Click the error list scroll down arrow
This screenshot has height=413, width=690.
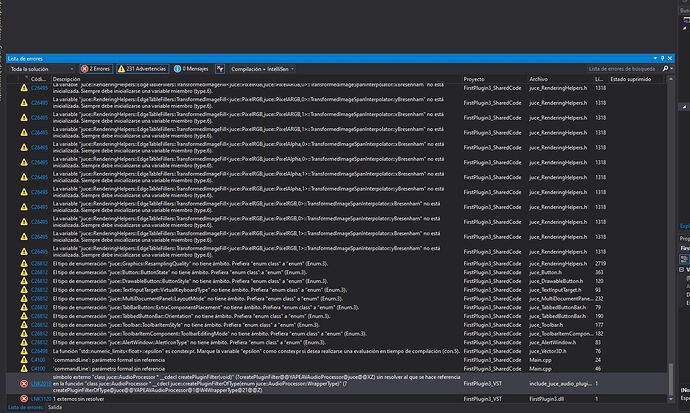click(671, 399)
